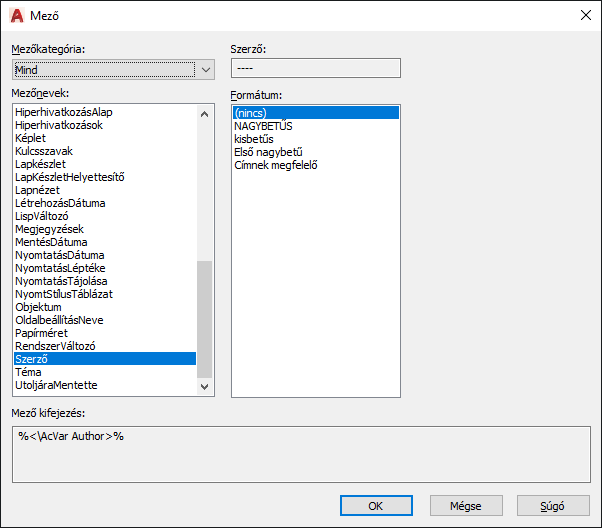
Task: Open help with the Súgó button
Action: [553, 506]
